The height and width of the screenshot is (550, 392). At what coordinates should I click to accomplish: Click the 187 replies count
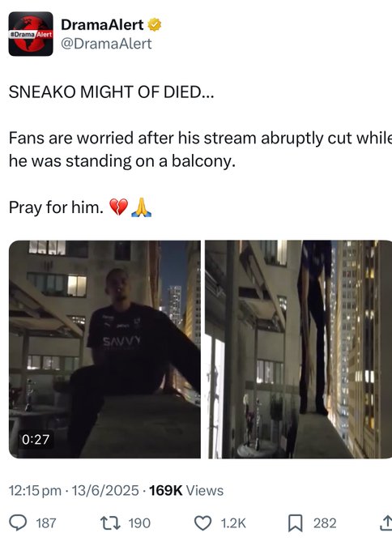pos(46,523)
